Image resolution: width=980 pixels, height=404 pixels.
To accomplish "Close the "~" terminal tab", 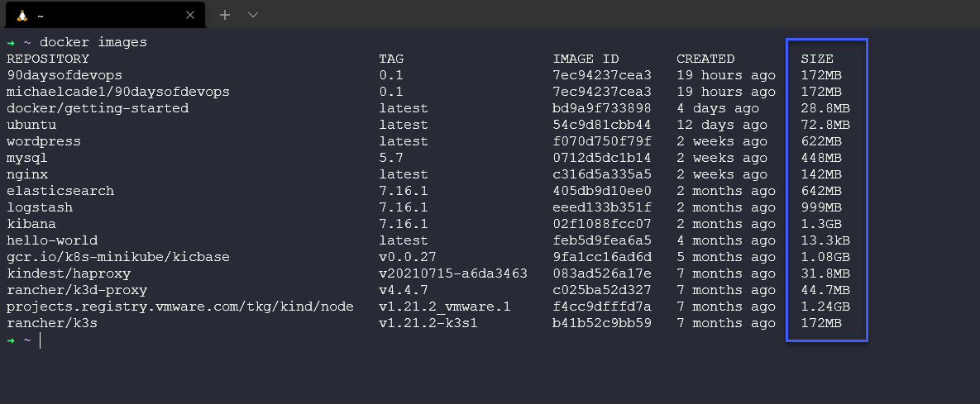I will (x=190, y=15).
